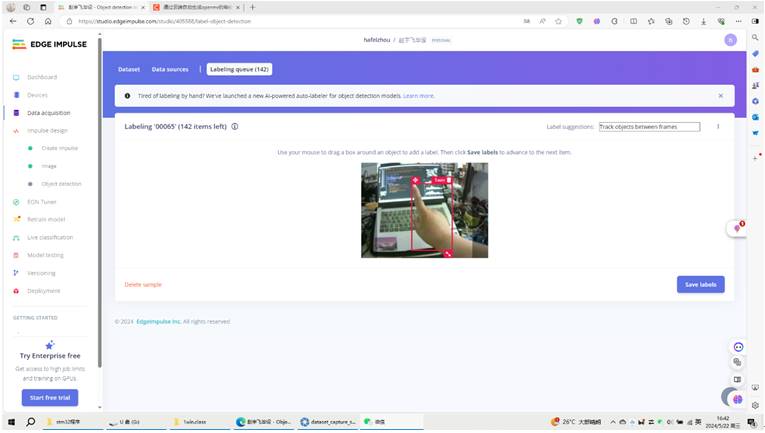Viewport: 765px width, 433px height.
Task: Dismiss the auto-labeler notification banner
Action: [720, 96]
